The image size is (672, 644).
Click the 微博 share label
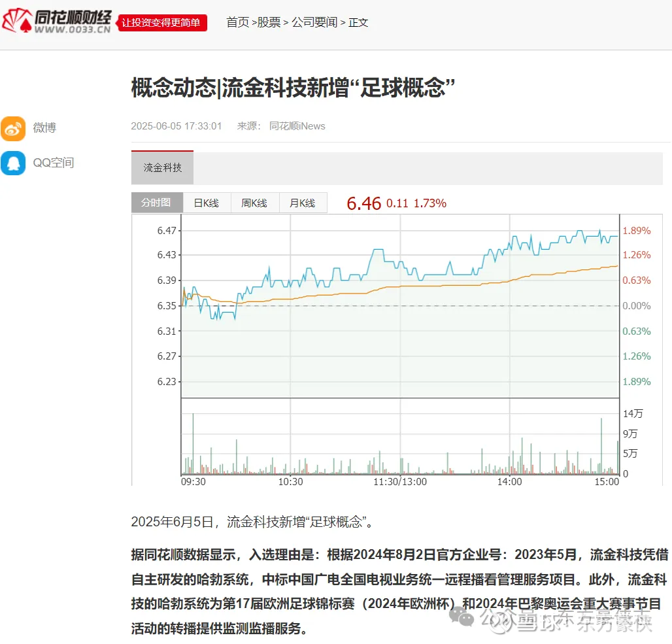44,127
